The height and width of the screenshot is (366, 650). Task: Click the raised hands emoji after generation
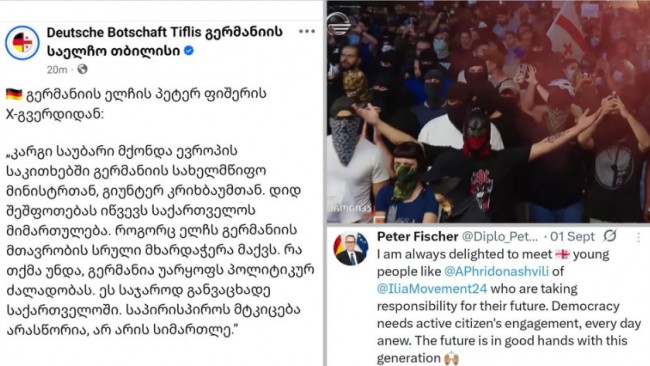click(451, 358)
